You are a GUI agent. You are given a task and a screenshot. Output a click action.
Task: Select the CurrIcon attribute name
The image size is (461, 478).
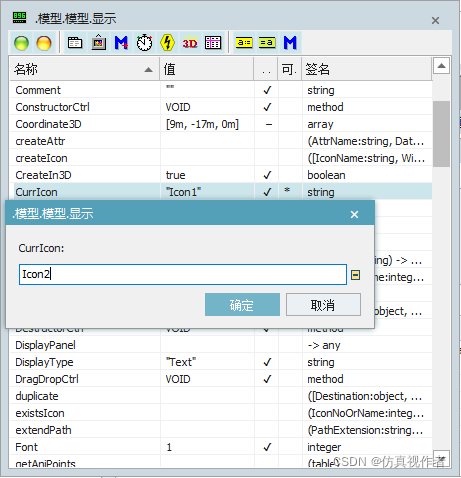coord(36,192)
